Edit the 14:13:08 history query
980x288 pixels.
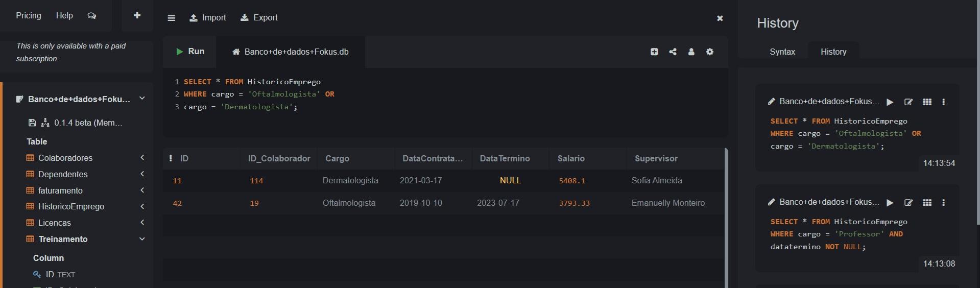[x=909, y=203]
